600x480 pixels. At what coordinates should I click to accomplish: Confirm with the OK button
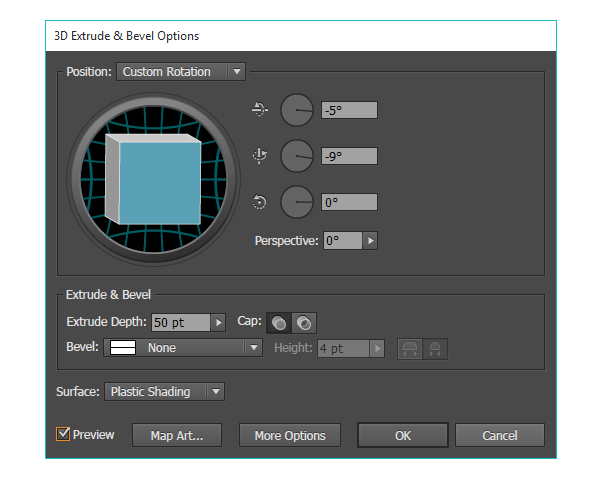coord(402,435)
